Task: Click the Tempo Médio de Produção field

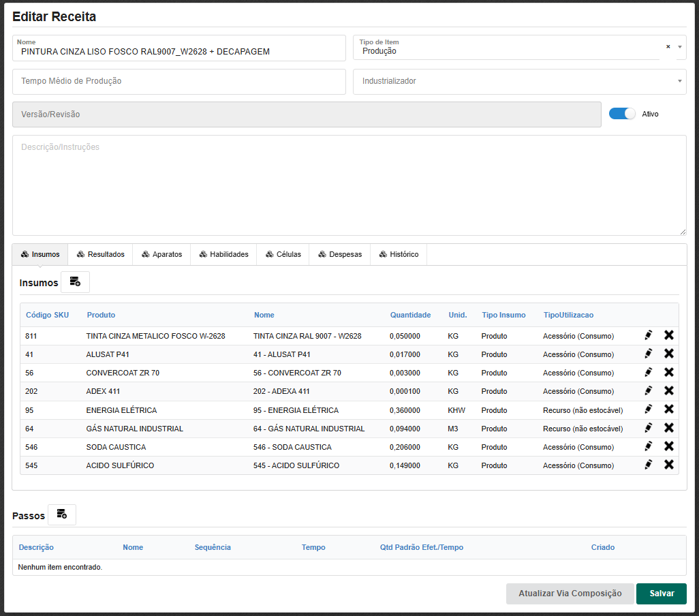Action: [x=178, y=81]
